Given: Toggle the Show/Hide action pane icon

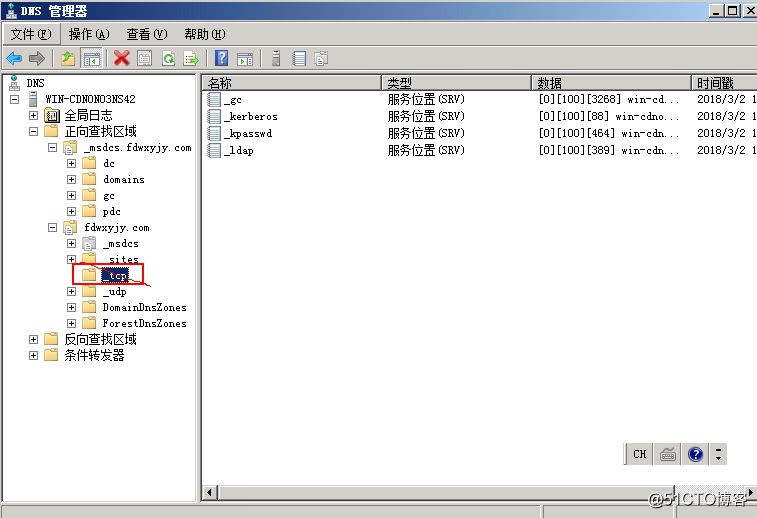Looking at the screenshot, I should pyautogui.click(x=245, y=59).
